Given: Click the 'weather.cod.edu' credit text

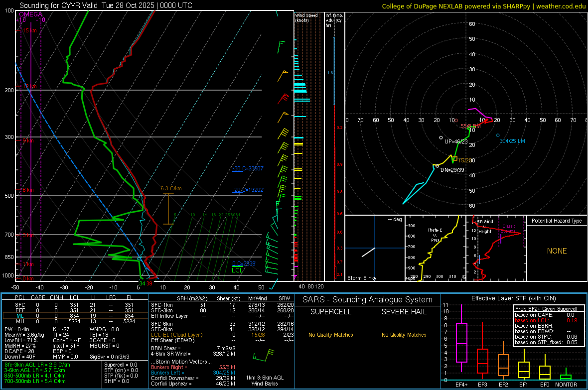Looking at the screenshot, I should (x=561, y=6).
